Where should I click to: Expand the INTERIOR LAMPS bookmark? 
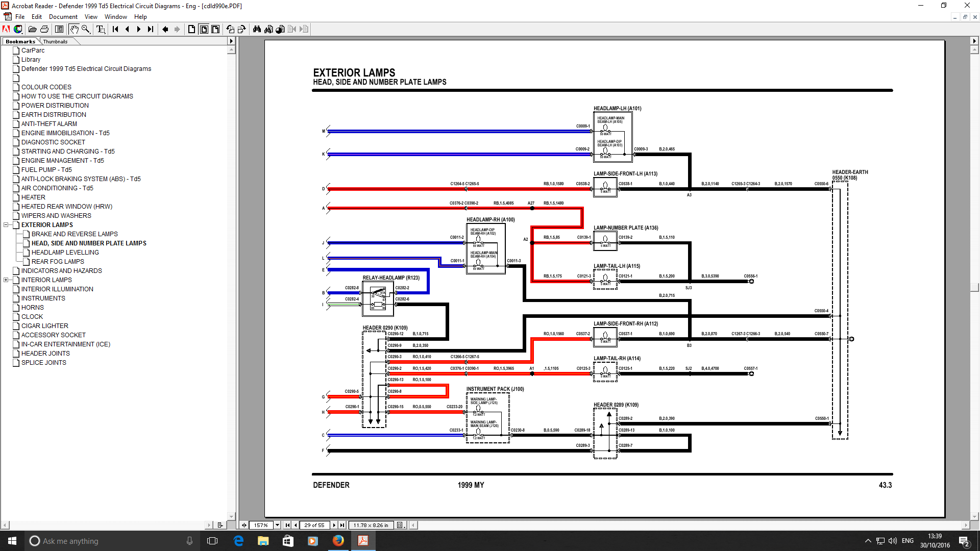pyautogui.click(x=6, y=280)
